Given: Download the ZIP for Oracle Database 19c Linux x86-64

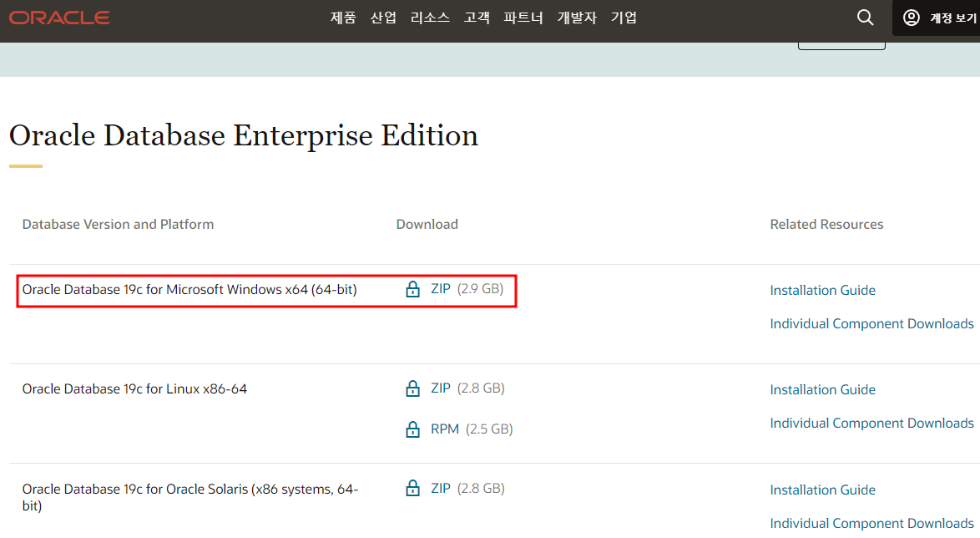Looking at the screenshot, I should [440, 388].
